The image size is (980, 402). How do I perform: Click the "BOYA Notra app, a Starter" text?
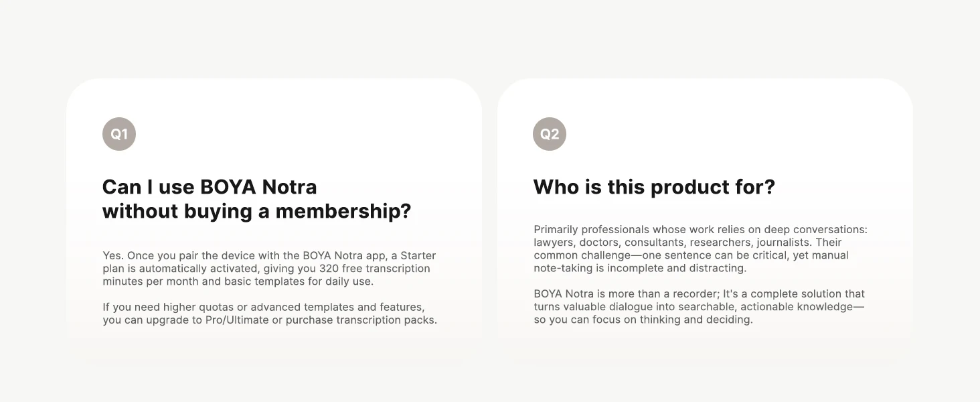click(370, 256)
